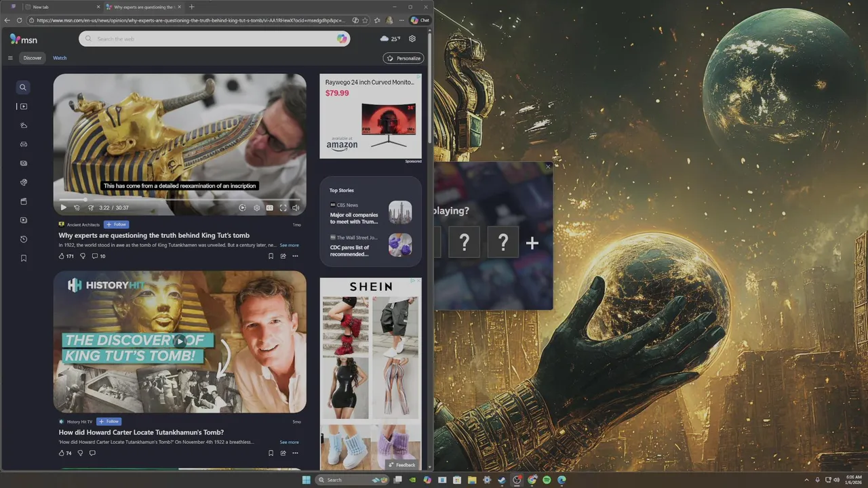Go back in the browser
The height and width of the screenshot is (488, 868).
pos(7,20)
